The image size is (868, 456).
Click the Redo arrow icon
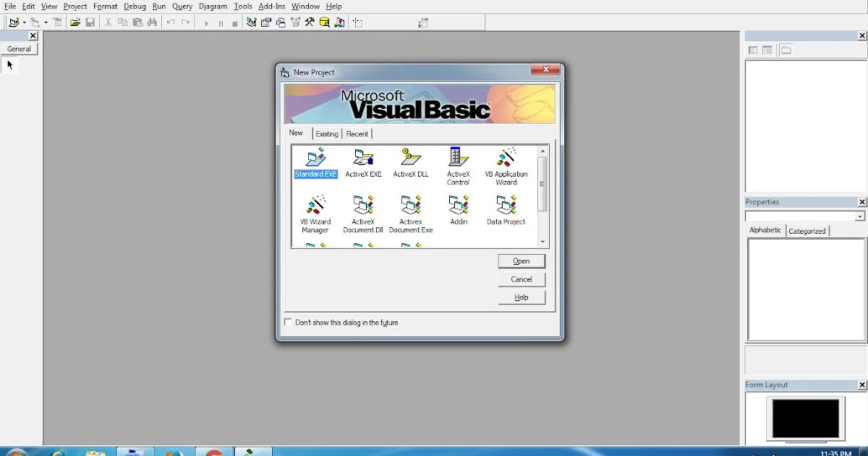click(186, 22)
